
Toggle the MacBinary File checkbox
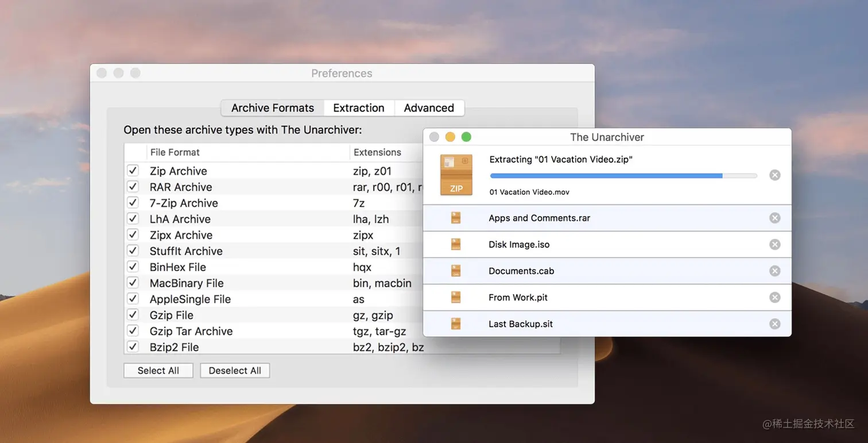(x=133, y=283)
